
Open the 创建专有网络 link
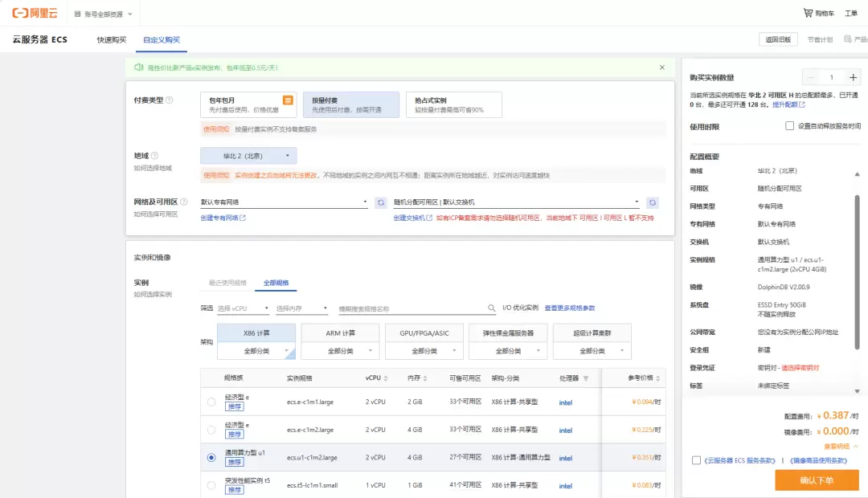[223, 218]
